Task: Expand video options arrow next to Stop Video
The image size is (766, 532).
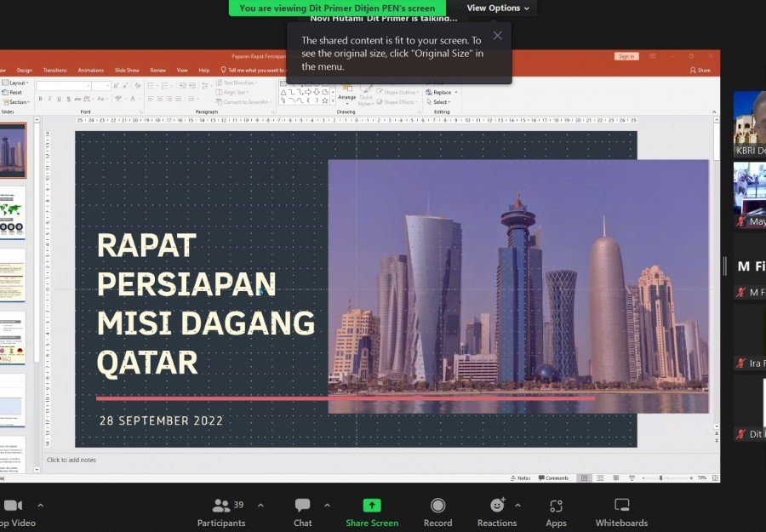Action: [41, 506]
